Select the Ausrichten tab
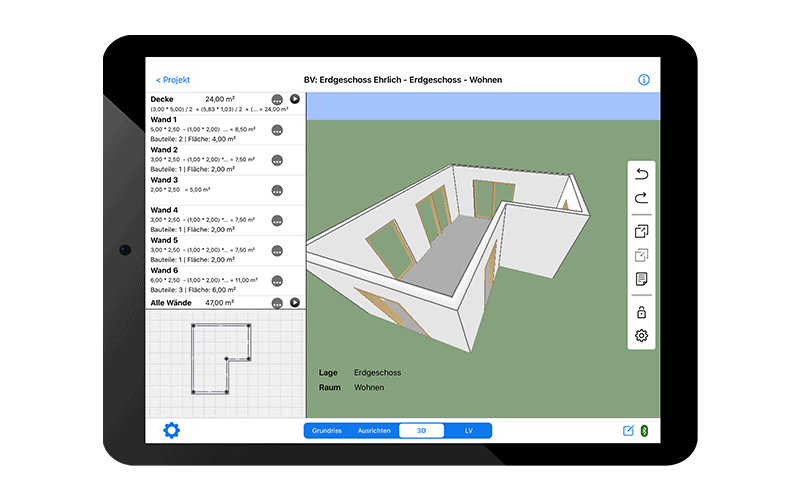Screen dimensions: 800x500 [374, 431]
